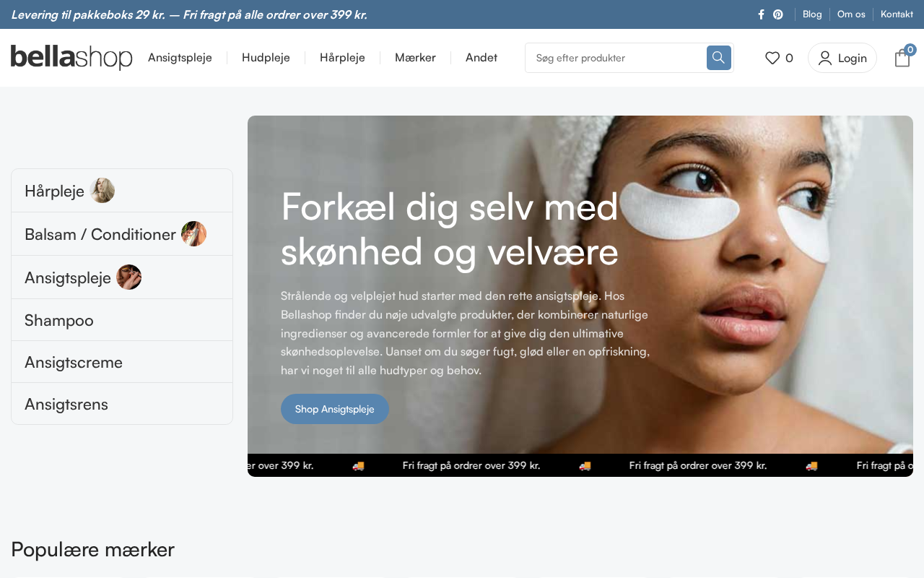Open the Andet navigation menu

(481, 58)
